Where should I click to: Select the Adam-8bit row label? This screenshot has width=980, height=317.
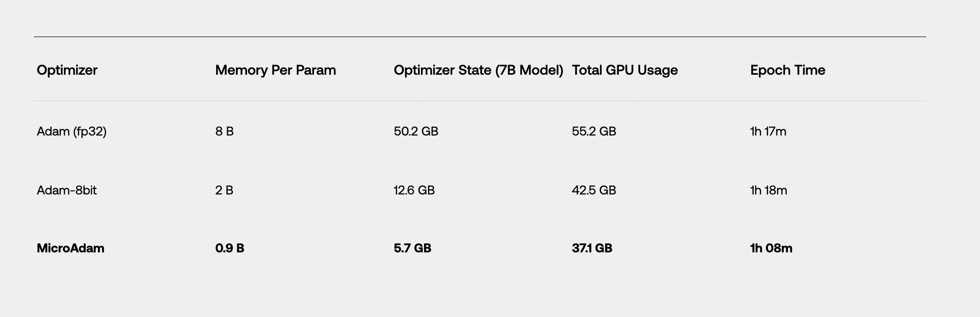click(x=66, y=191)
